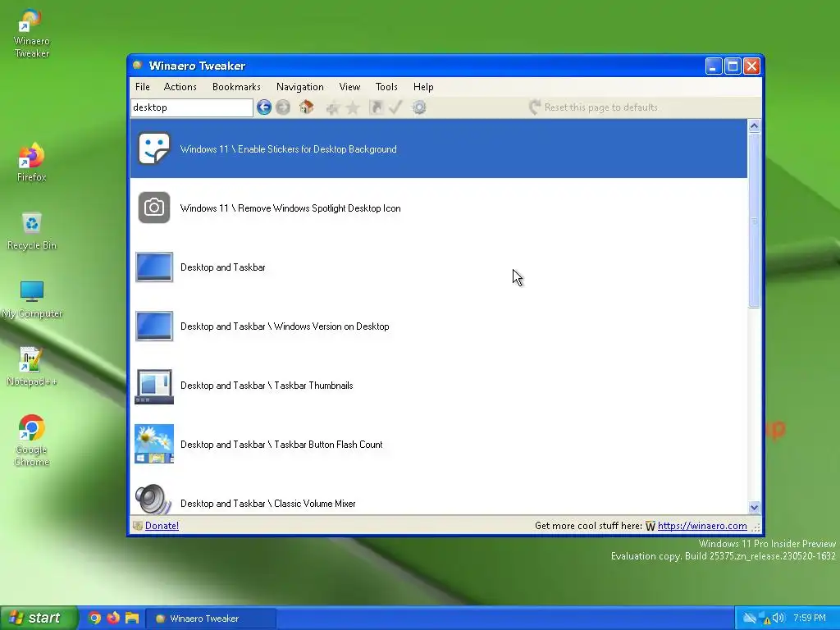The image size is (840, 630).
Task: Click the grey Forward arrow in toolbar
Action: (283, 107)
